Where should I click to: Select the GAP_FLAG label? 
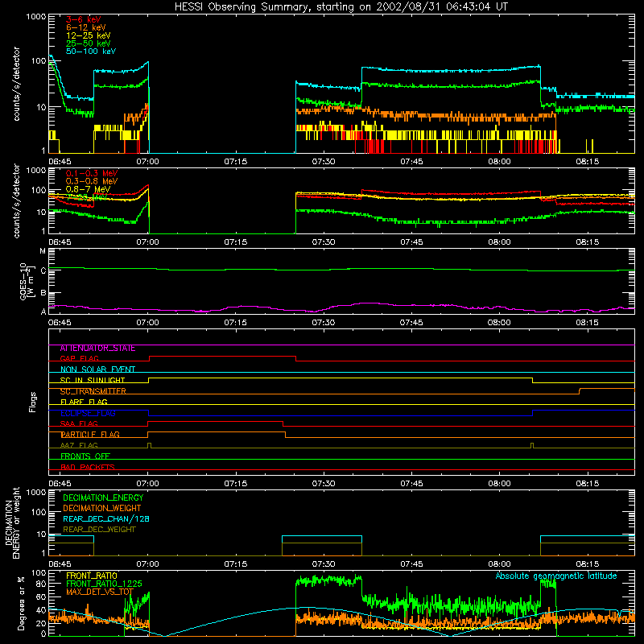[x=79, y=359]
